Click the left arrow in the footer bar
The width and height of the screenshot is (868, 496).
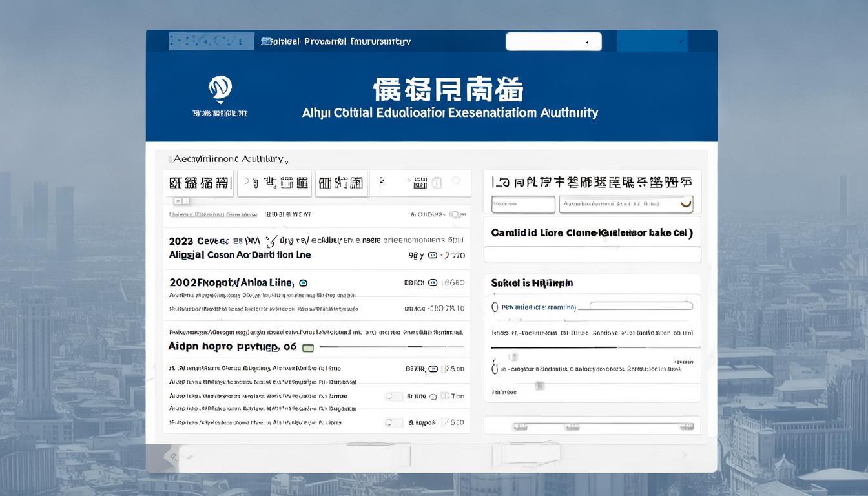click(x=171, y=456)
